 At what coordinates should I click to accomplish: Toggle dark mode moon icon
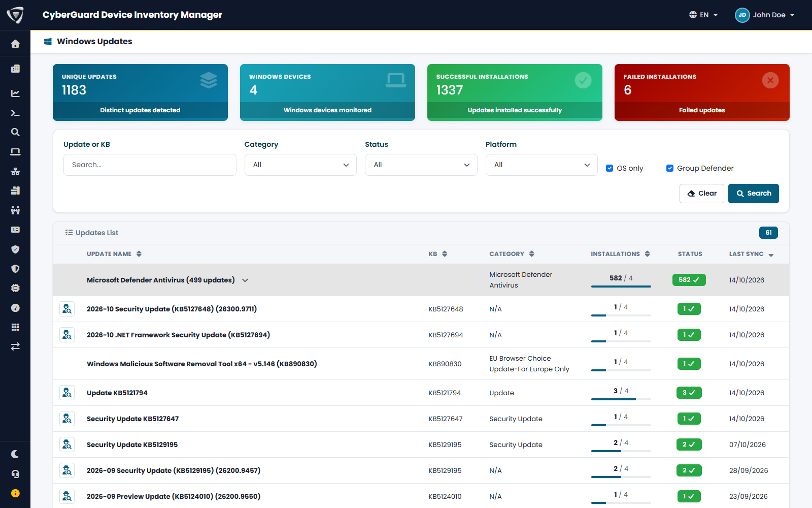pyautogui.click(x=15, y=454)
